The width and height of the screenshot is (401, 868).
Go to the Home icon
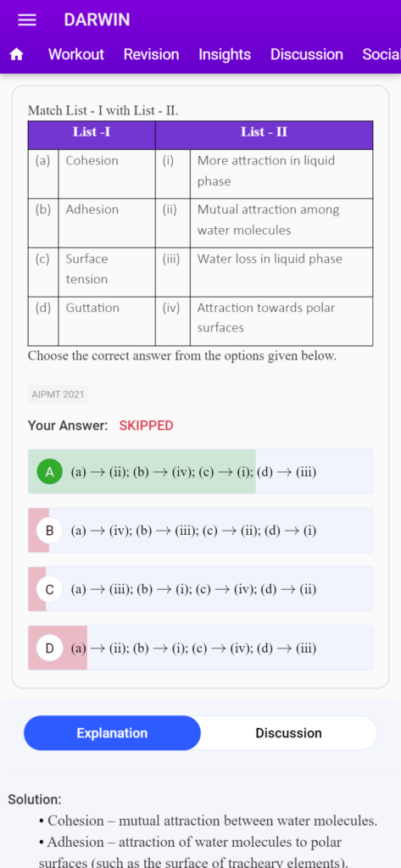point(17,54)
